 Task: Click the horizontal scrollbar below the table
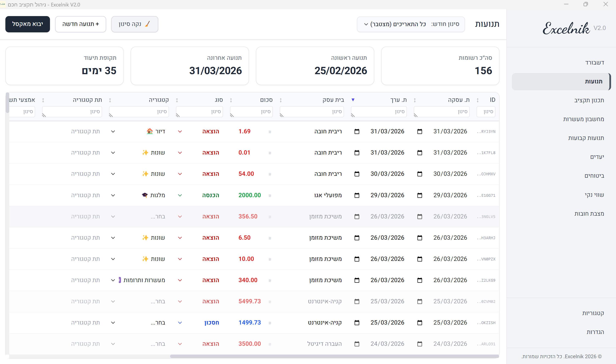[x=334, y=356]
